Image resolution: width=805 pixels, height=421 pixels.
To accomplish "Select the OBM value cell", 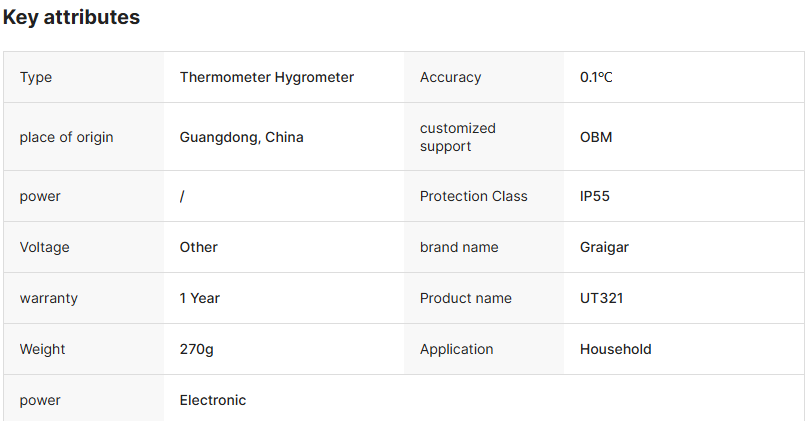I will [596, 137].
